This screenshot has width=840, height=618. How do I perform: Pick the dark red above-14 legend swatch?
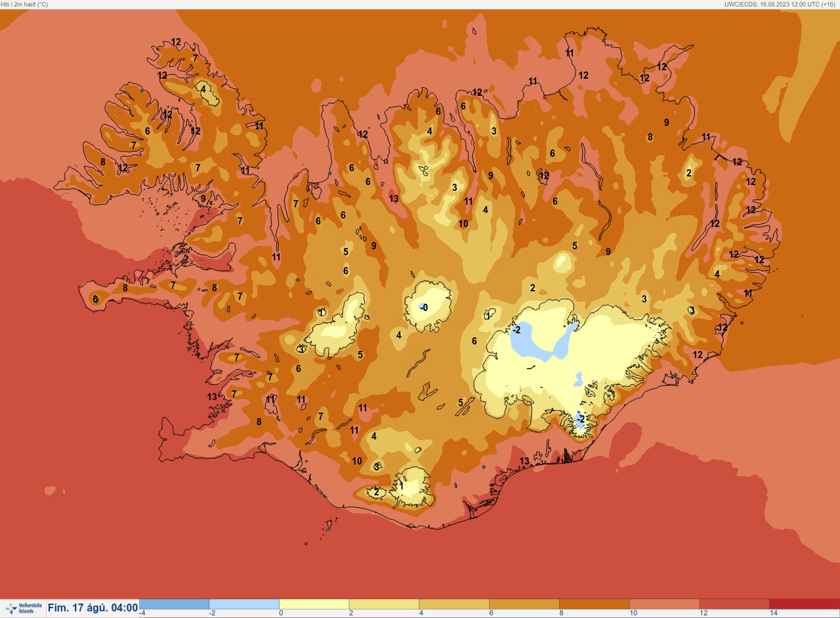point(805,604)
